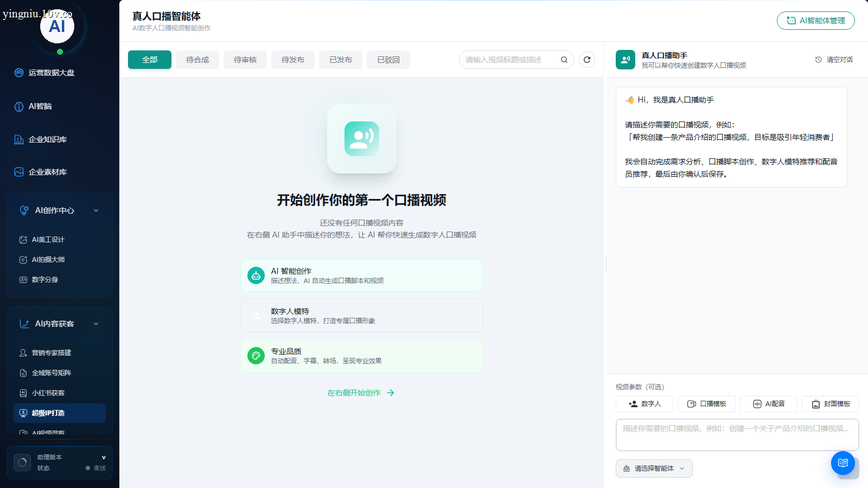Click the 真人口播助手 avatar icon
The height and width of the screenshot is (488, 868).
click(626, 60)
